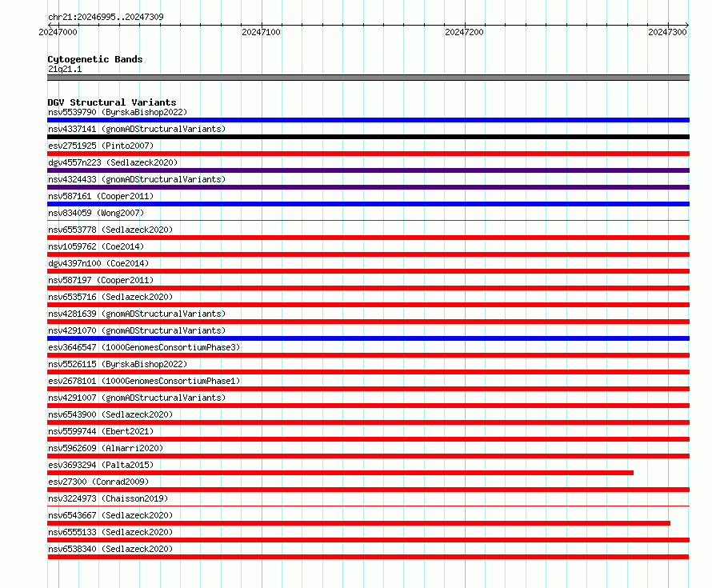Select the nsv587197 (Cooper2011) label
712x588 pixels.
coord(101,280)
